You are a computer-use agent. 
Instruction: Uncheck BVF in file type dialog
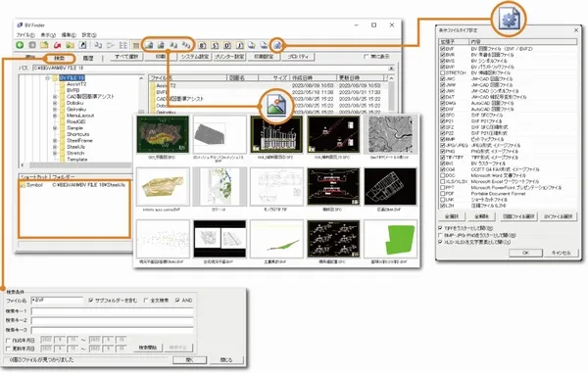click(443, 49)
